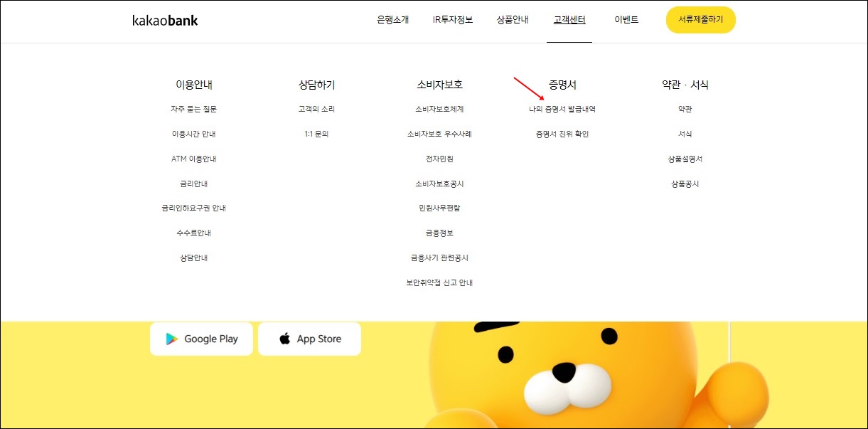This screenshot has height=429, width=868.
Task: Click the 상담하기 column heading
Action: click(317, 85)
